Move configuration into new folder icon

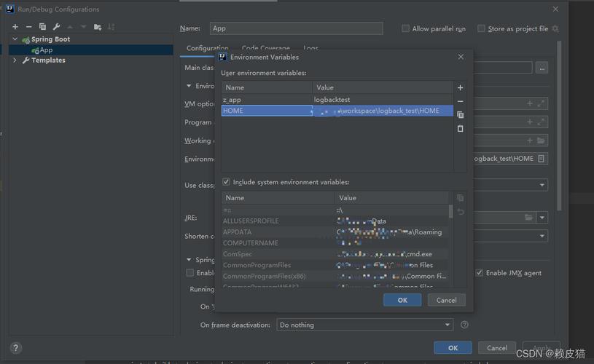click(98, 27)
